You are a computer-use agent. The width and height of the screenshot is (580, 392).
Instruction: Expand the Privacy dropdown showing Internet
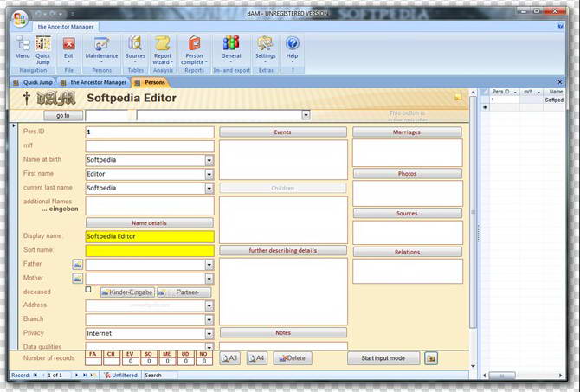point(209,334)
